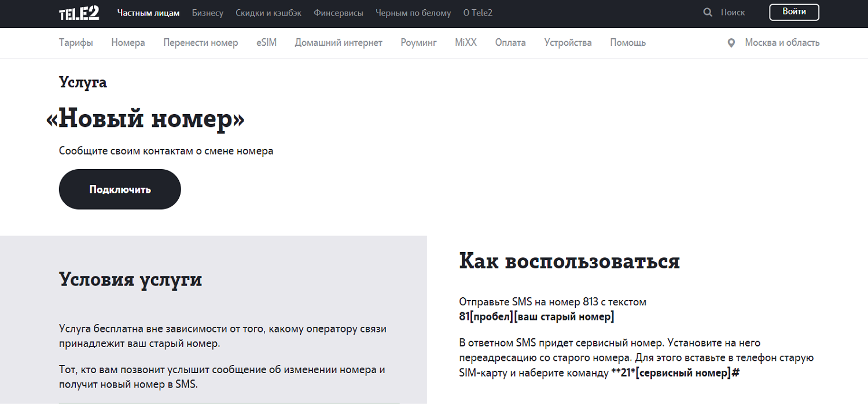868x420 pixels.
Task: Open Черным по белому page
Action: (x=413, y=13)
